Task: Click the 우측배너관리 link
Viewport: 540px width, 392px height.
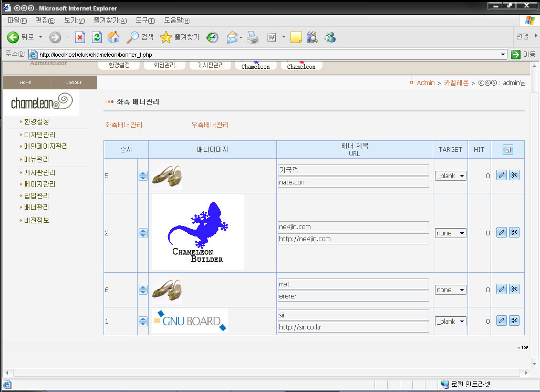Action: click(x=210, y=125)
